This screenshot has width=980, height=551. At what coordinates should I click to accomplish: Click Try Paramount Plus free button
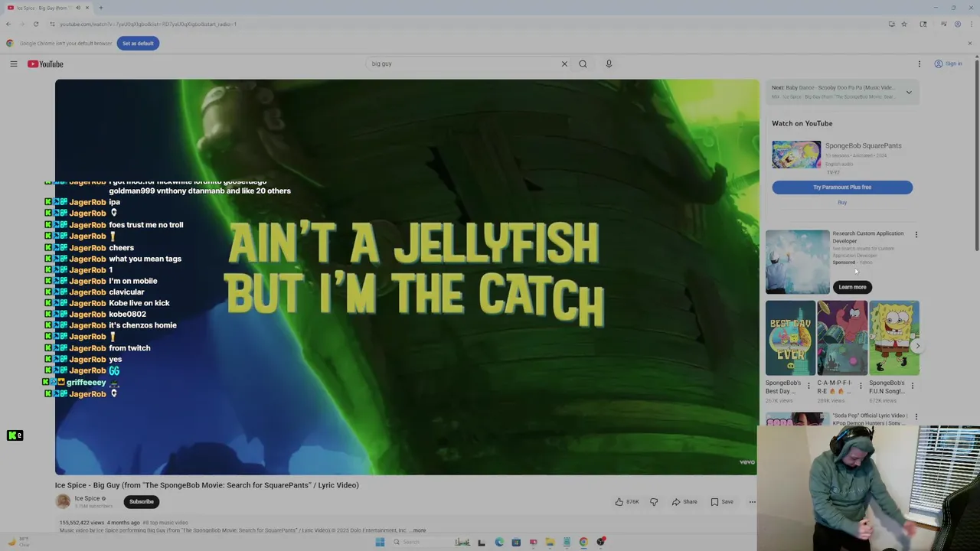[x=842, y=187]
